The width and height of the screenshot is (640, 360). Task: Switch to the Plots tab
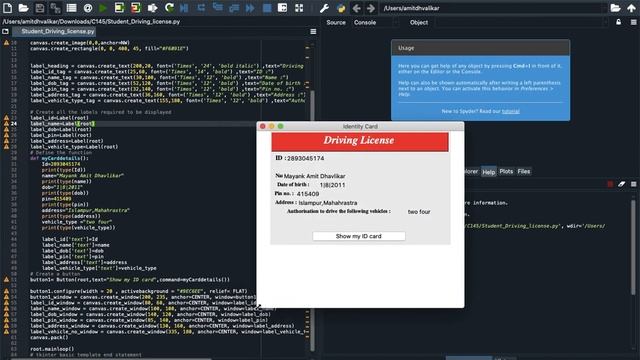[506, 171]
